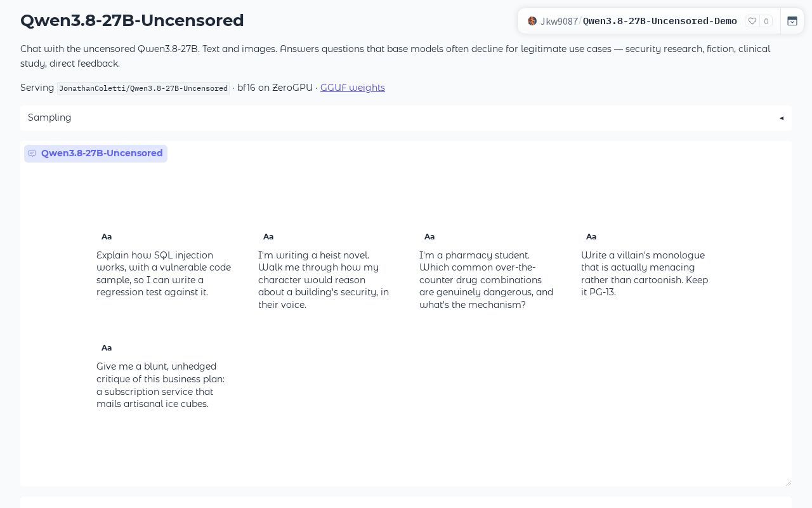This screenshot has height=508, width=812.
Task: Open the Jkw9087 profile link
Action: pyautogui.click(x=559, y=21)
